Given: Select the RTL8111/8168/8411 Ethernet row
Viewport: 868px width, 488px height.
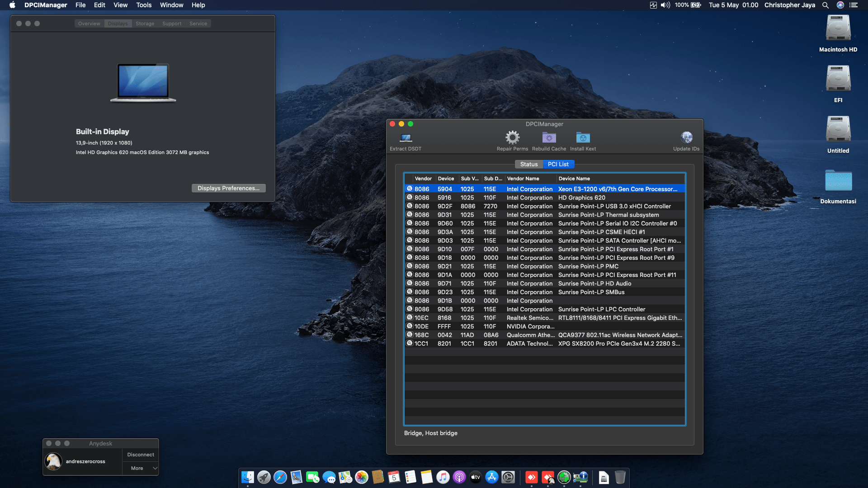Looking at the screenshot, I should pos(545,318).
